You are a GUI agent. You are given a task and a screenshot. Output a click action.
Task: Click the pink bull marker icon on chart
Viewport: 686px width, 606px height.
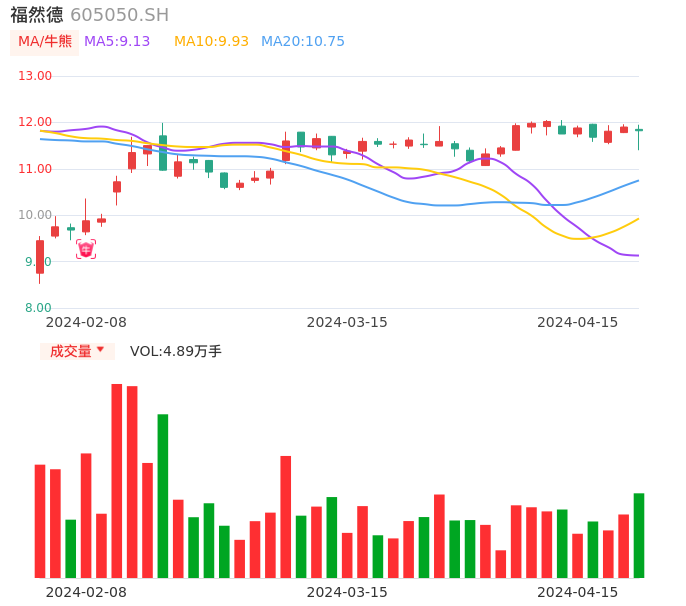86,249
